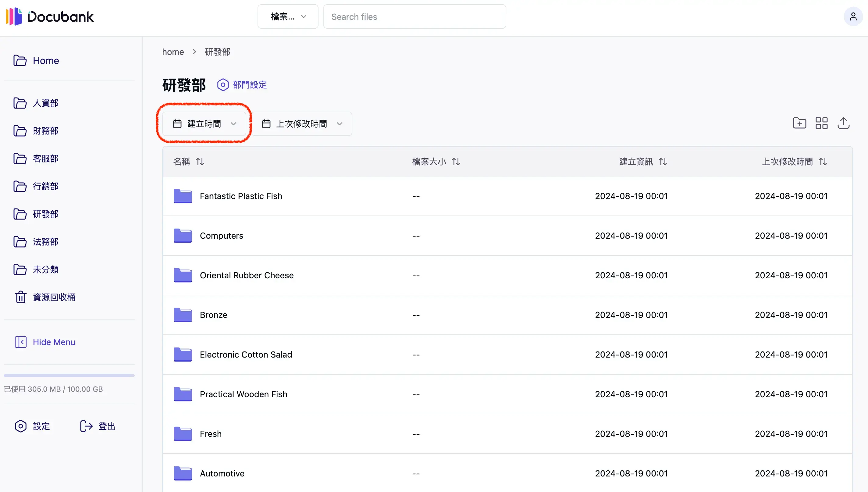Select 人資部 in the sidebar
Screen dimensions: 868x492
(46, 103)
